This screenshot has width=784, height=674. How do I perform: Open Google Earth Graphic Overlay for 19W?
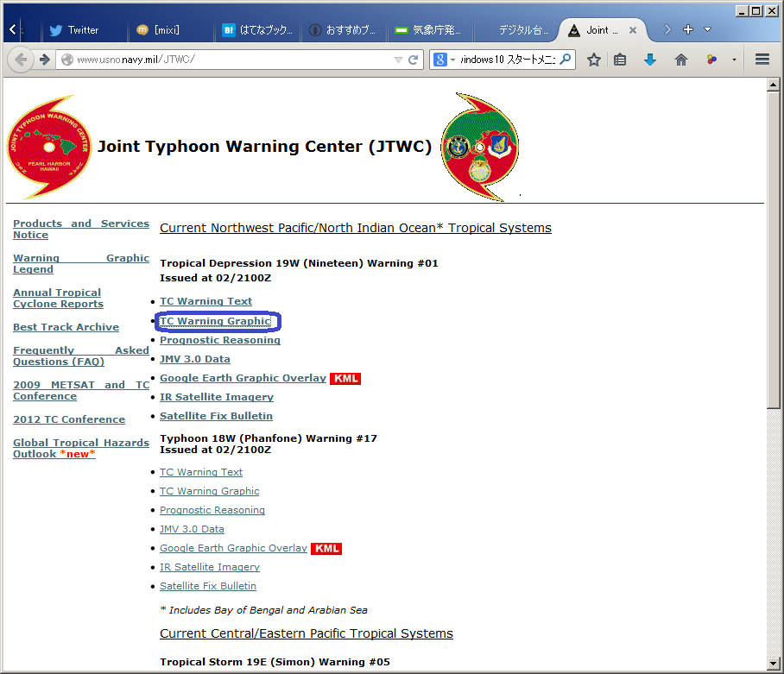tap(243, 378)
